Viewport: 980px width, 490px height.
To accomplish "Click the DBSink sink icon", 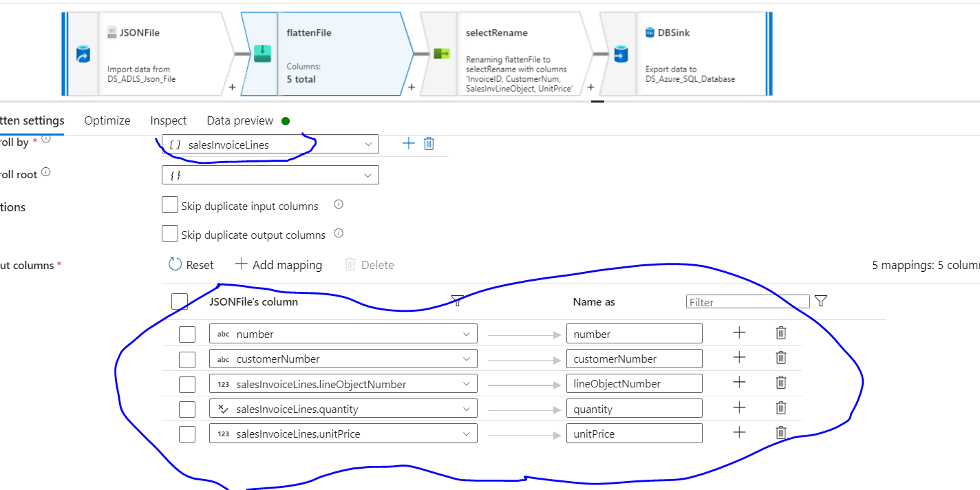I will pos(620,53).
